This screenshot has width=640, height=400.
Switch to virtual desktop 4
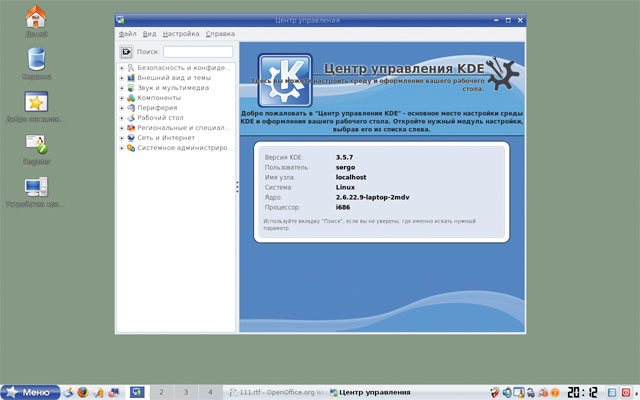pos(211,392)
